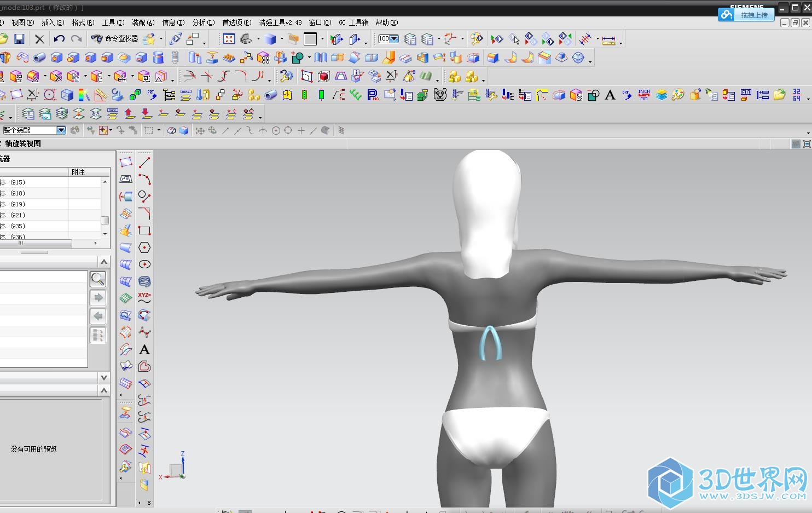Click the 32/64 fraction icon
Screen dimensions: 812x513
[x=797, y=95]
